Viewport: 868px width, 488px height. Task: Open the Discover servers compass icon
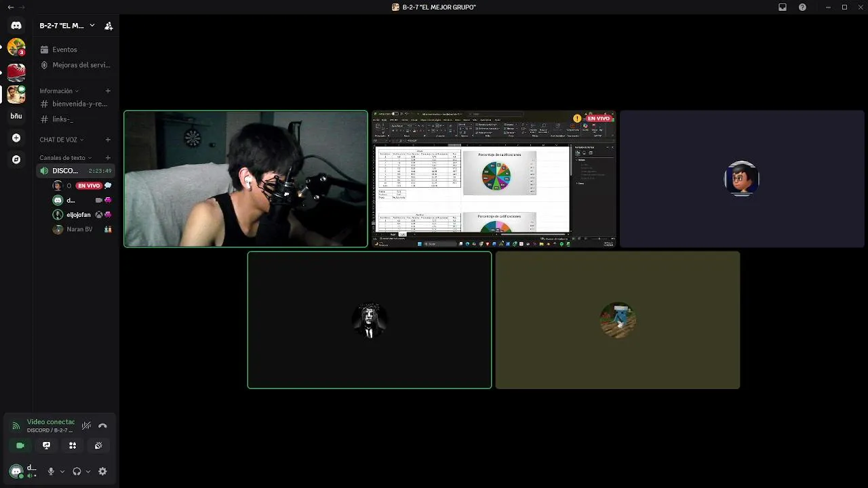click(16, 159)
